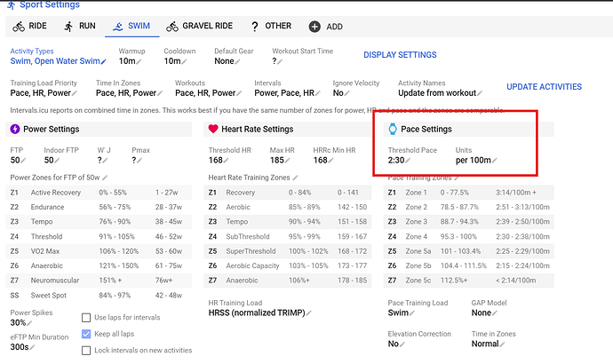Edit Time In Zones priority pencil icon

160,93
